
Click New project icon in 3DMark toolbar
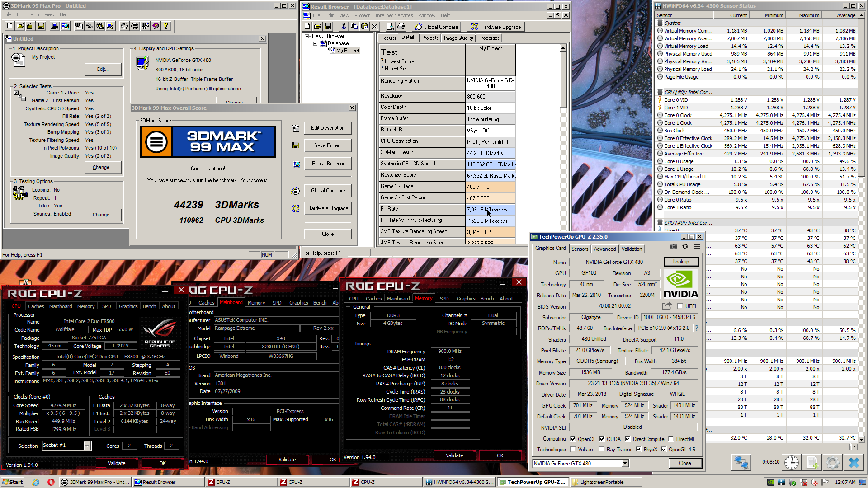coord(9,26)
